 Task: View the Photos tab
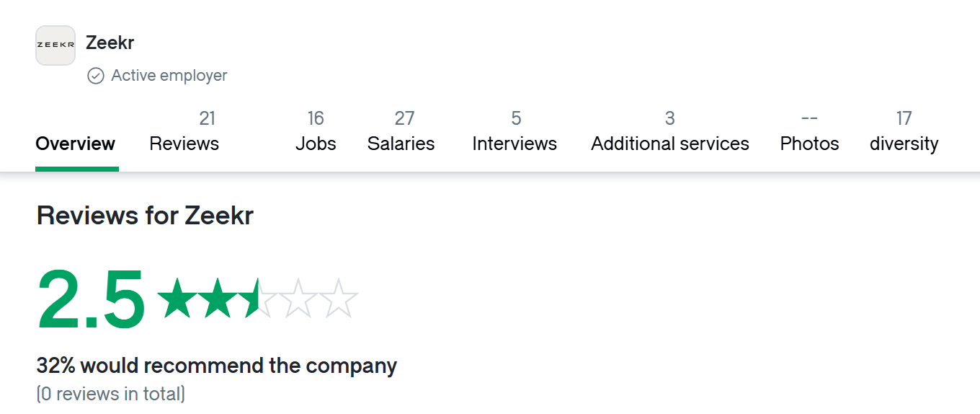(x=809, y=132)
